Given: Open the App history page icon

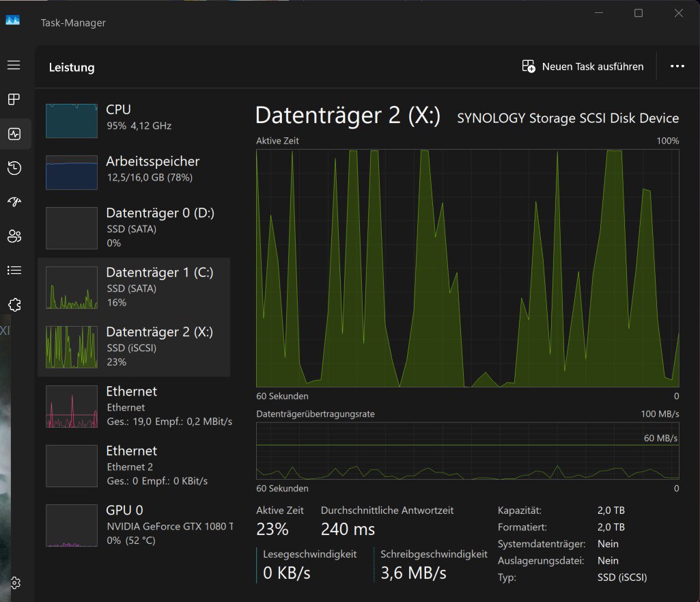Looking at the screenshot, I should 14,168.
